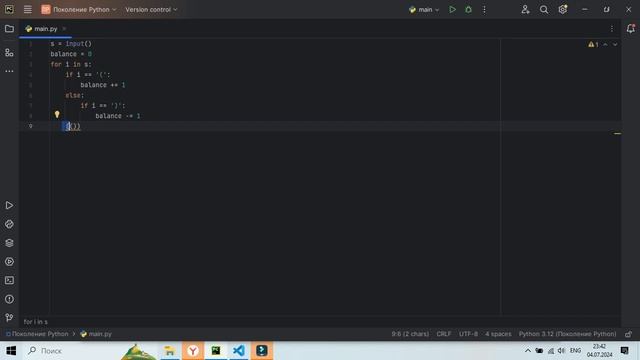The height and width of the screenshot is (360, 640).
Task: Open the volume control in tray
Action: (x=561, y=351)
